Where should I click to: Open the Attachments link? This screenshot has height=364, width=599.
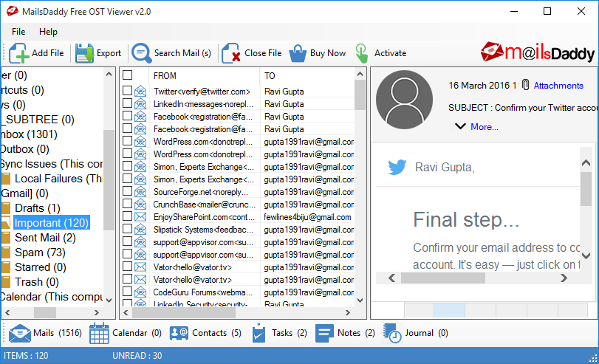click(x=558, y=86)
